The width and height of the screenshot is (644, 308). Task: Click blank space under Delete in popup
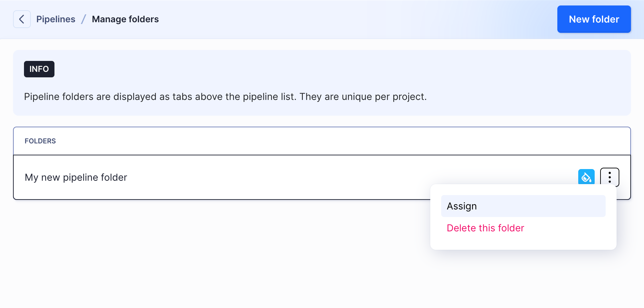coord(523,242)
